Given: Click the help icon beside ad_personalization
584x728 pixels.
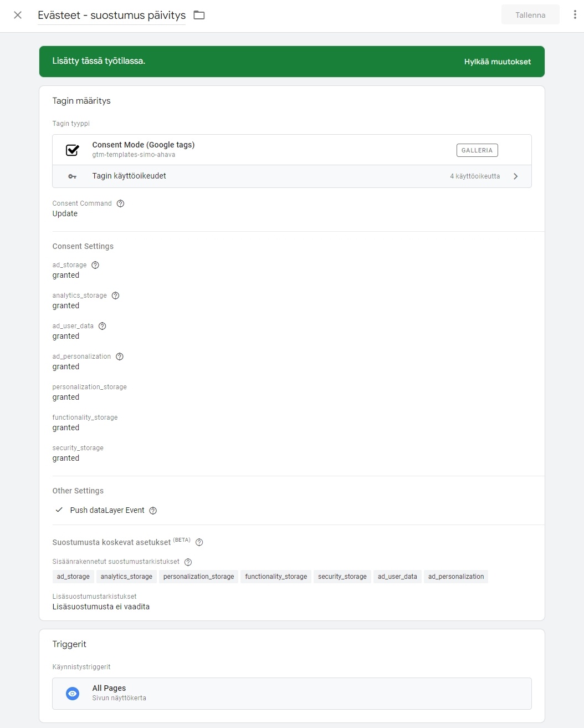Looking at the screenshot, I should pos(120,357).
